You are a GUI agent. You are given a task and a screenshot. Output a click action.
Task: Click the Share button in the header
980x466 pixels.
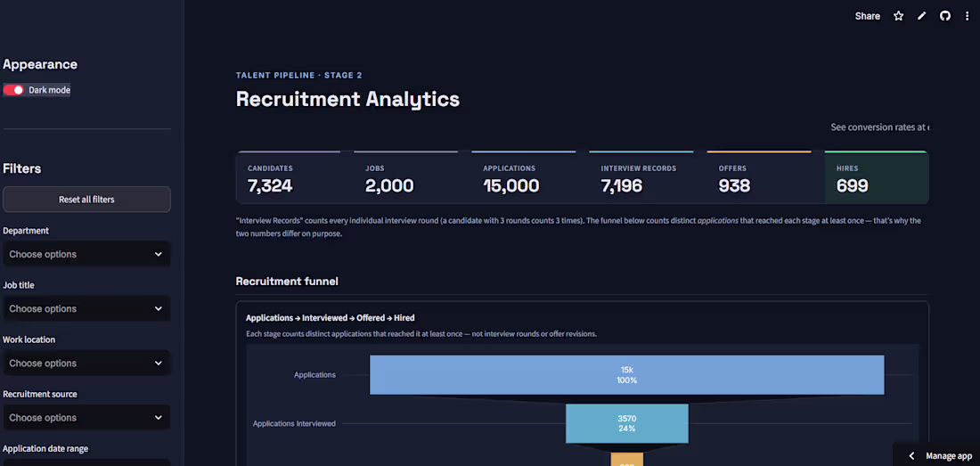click(868, 16)
